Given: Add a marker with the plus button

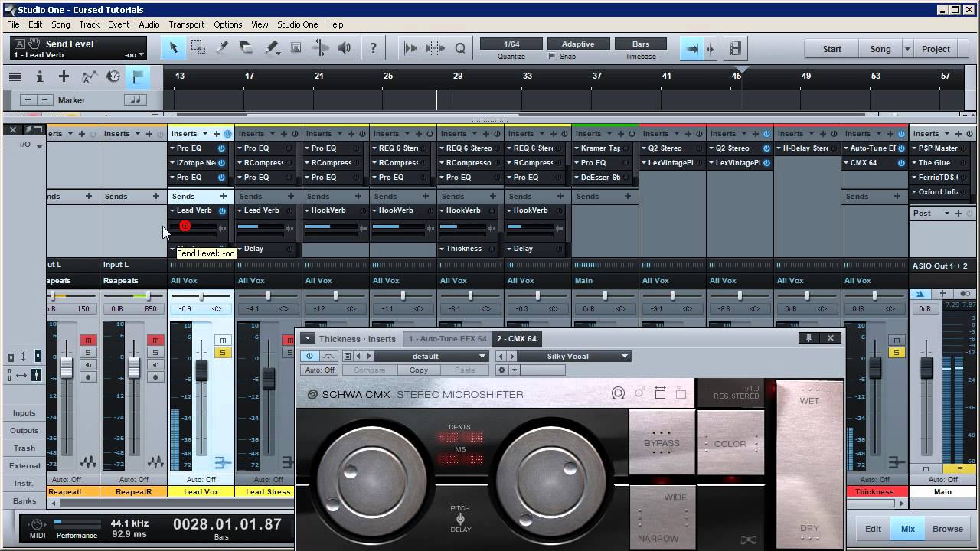Looking at the screenshot, I should [x=28, y=100].
